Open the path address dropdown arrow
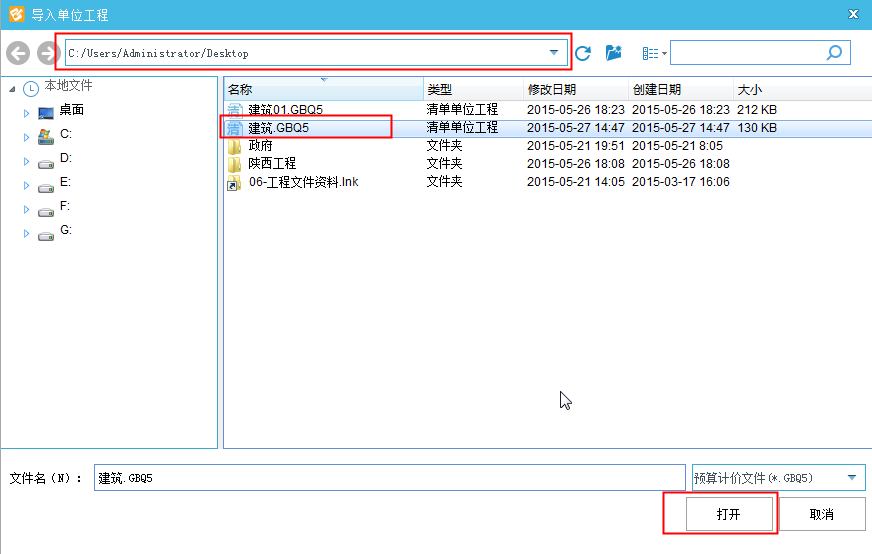Screen dimensions: 872x554 point(554,53)
